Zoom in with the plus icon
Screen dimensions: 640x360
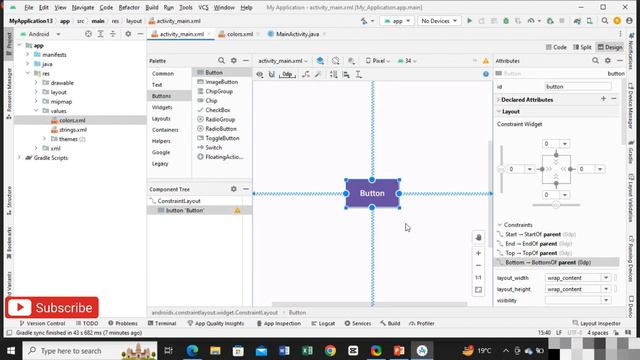click(x=478, y=253)
